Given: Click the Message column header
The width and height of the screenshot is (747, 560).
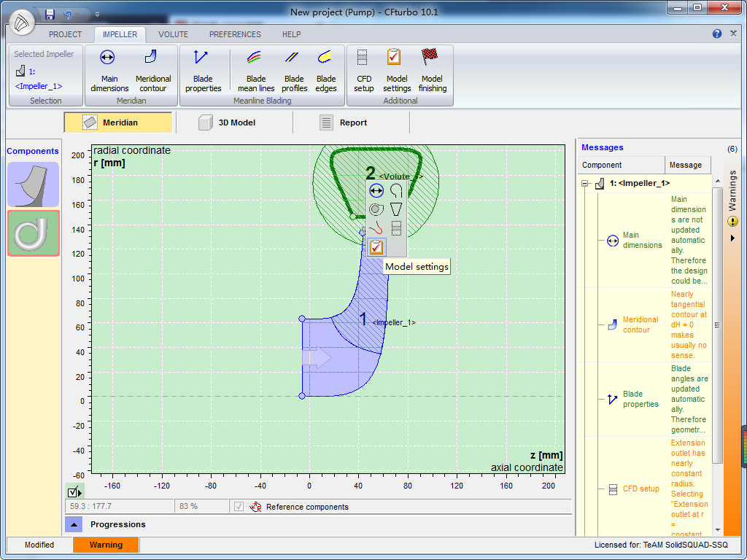Looking at the screenshot, I should (x=687, y=165).
